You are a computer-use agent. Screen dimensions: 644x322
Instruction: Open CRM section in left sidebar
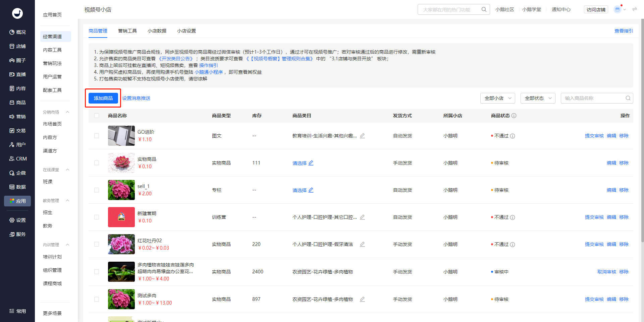tap(17, 159)
